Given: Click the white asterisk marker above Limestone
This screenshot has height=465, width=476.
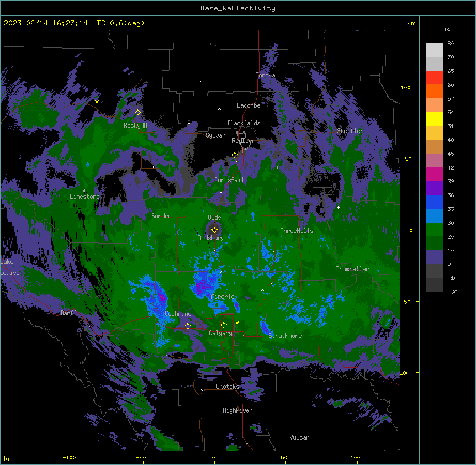Looking at the screenshot, I should 84,191.
